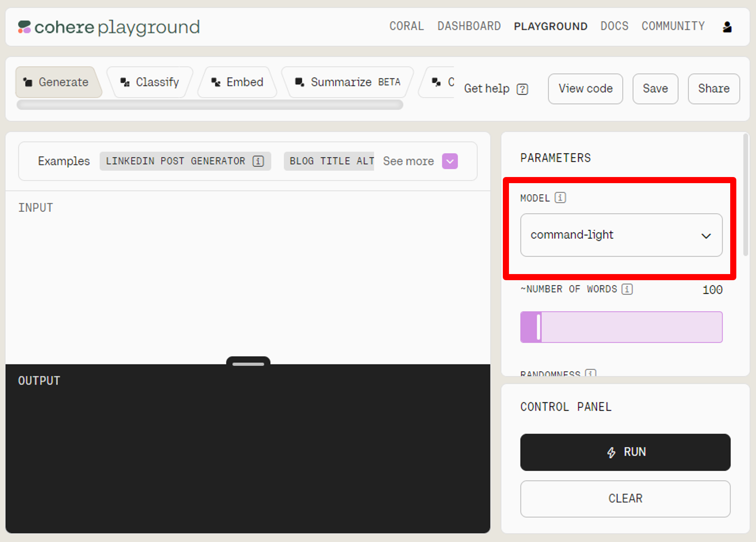
Task: Adjust the Number of Words slider
Action: pos(621,327)
